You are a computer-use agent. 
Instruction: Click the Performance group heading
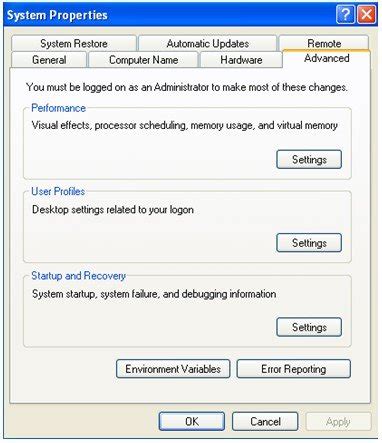58,108
